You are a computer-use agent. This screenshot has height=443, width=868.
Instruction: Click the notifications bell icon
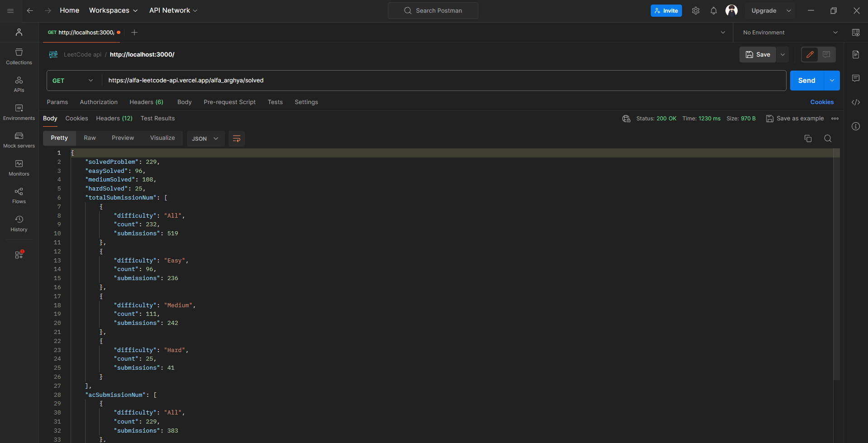pos(713,11)
